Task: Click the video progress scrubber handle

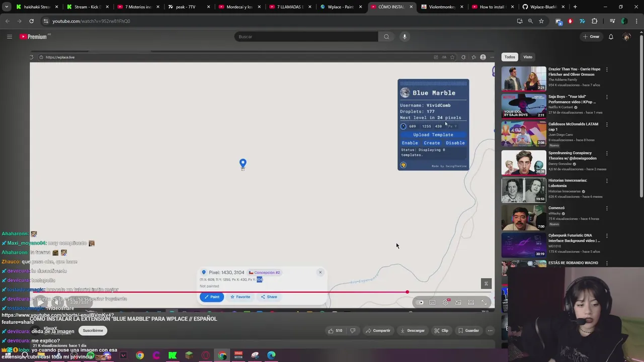Action: click(407, 292)
